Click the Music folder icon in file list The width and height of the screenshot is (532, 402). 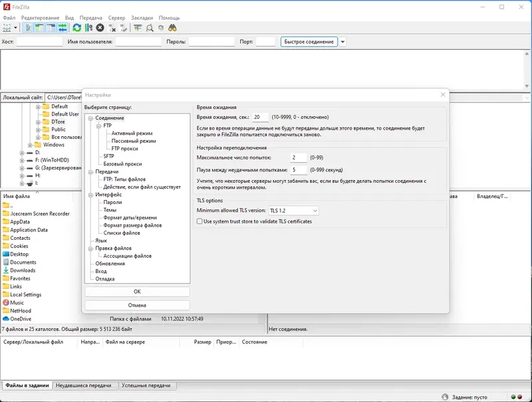[x=6, y=302]
